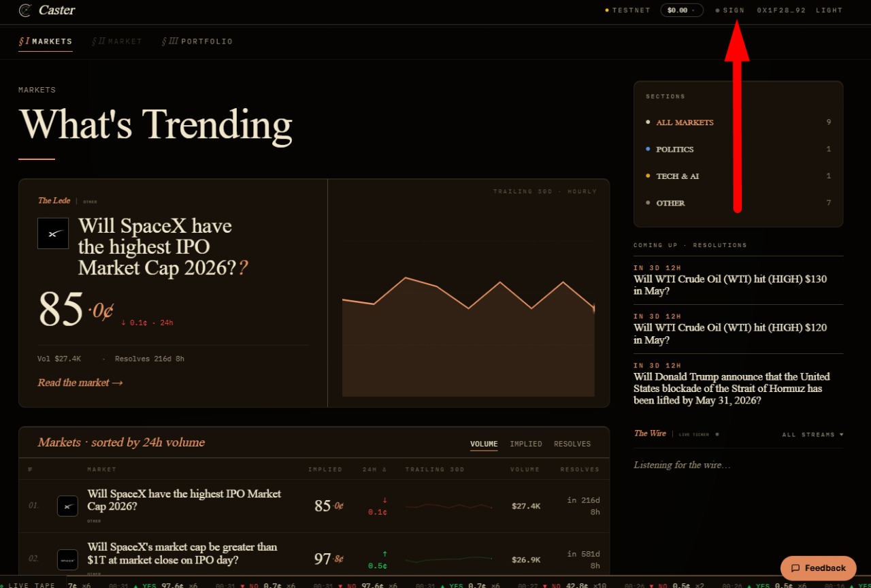The width and height of the screenshot is (871, 588).
Task: Open the Feedback chat button
Action: click(819, 568)
